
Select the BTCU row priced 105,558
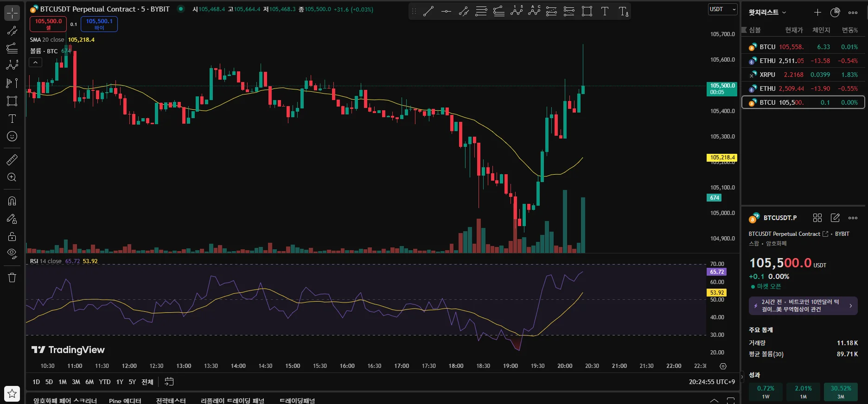(803, 47)
